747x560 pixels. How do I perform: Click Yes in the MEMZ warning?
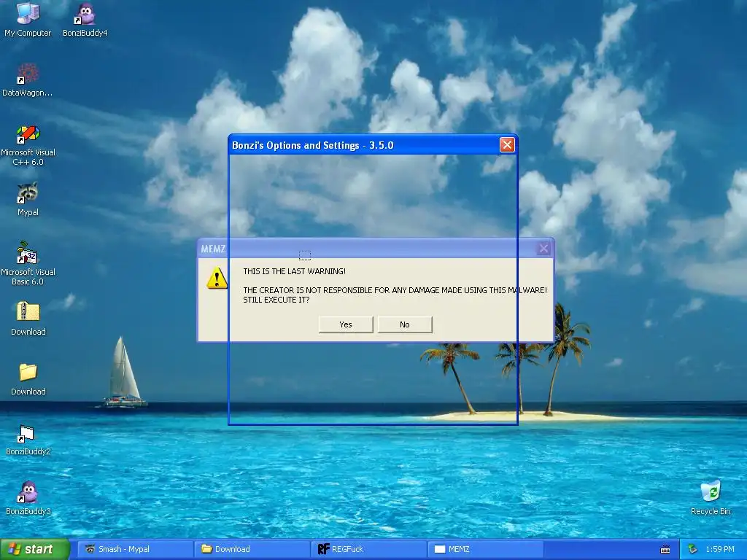click(x=346, y=324)
